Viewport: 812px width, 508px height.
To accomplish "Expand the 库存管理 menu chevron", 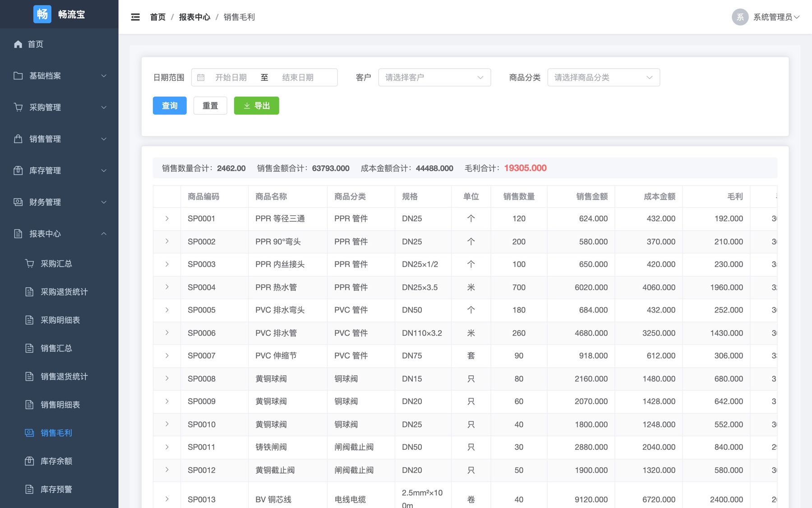I will (x=104, y=170).
